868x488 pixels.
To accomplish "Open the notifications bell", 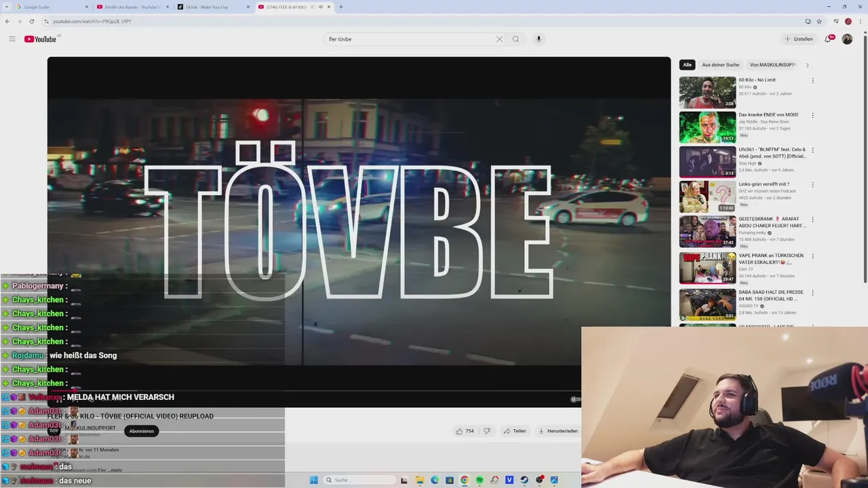I will coord(827,39).
